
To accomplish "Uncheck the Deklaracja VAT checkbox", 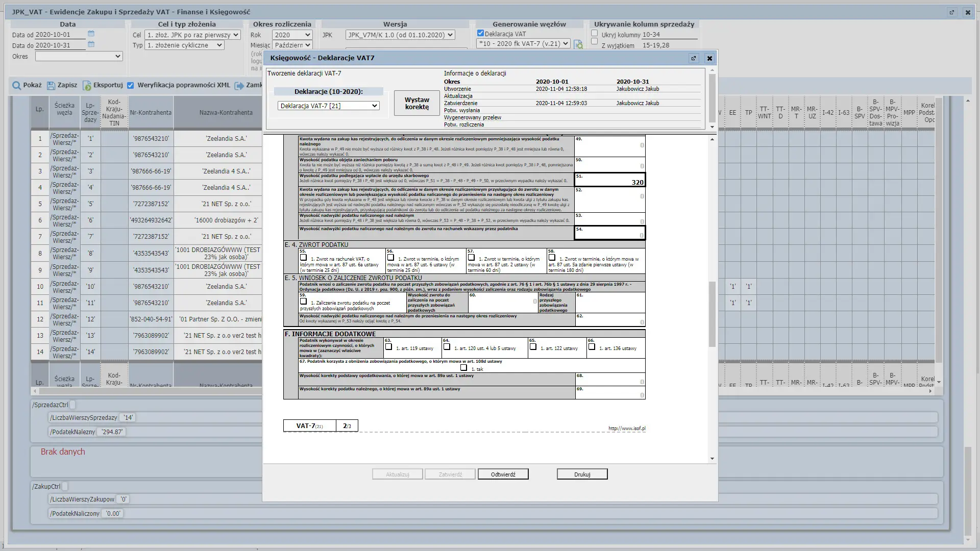I will point(480,33).
